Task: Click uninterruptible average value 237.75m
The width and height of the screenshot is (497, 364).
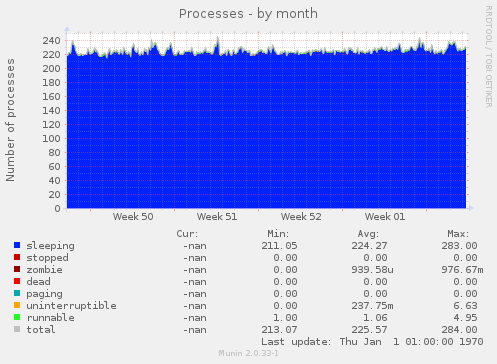Action: pyautogui.click(x=372, y=306)
